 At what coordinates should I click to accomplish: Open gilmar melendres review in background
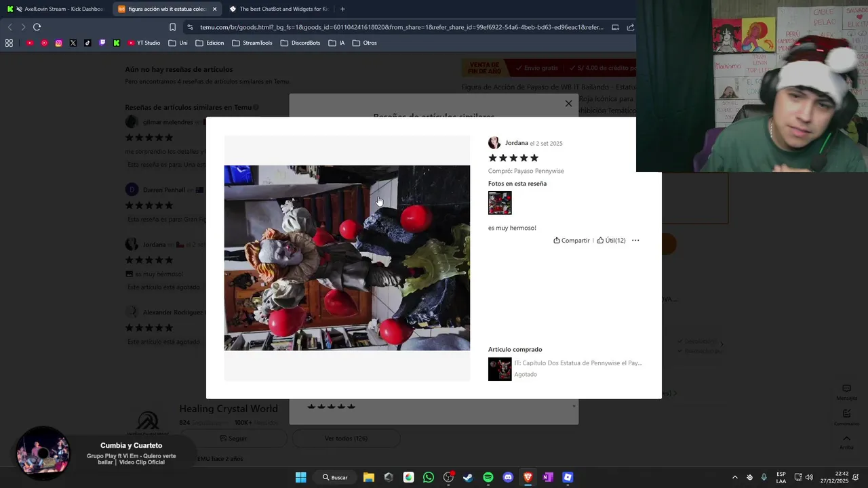coord(167,123)
